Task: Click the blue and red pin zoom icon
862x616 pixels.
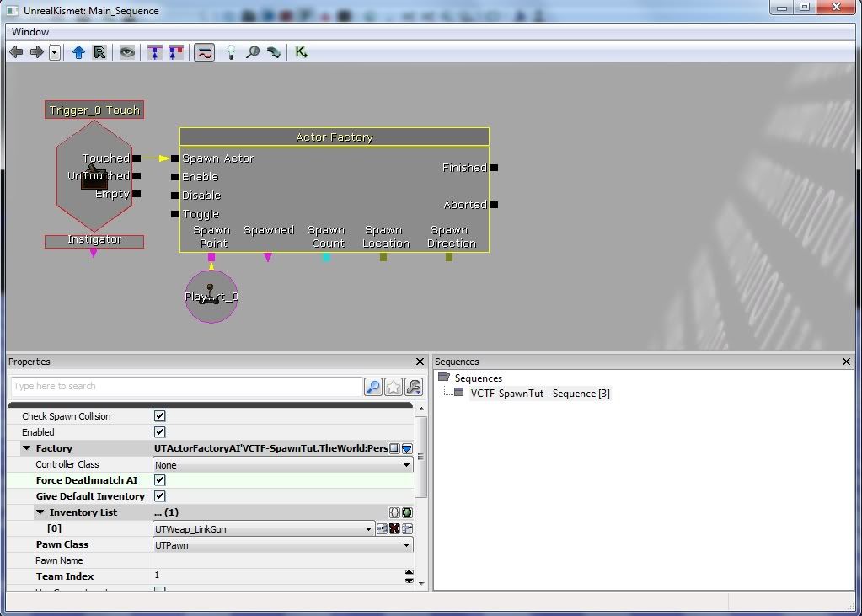Action: [x=176, y=52]
